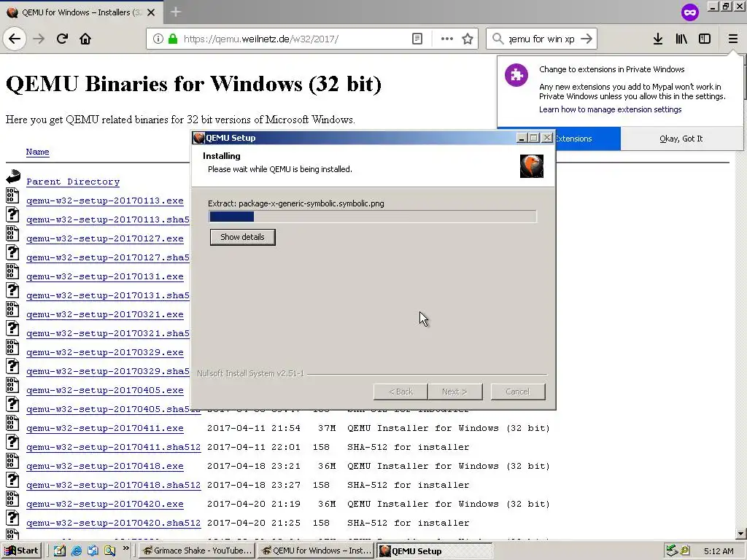Click unknown-file icon beside qemu-w32-setup-20170127.sha512

click(13, 252)
